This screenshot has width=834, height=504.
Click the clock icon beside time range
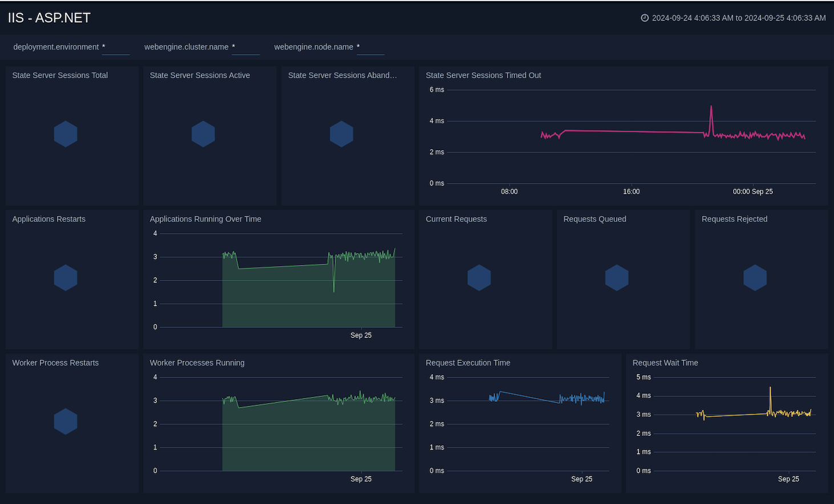(x=645, y=18)
